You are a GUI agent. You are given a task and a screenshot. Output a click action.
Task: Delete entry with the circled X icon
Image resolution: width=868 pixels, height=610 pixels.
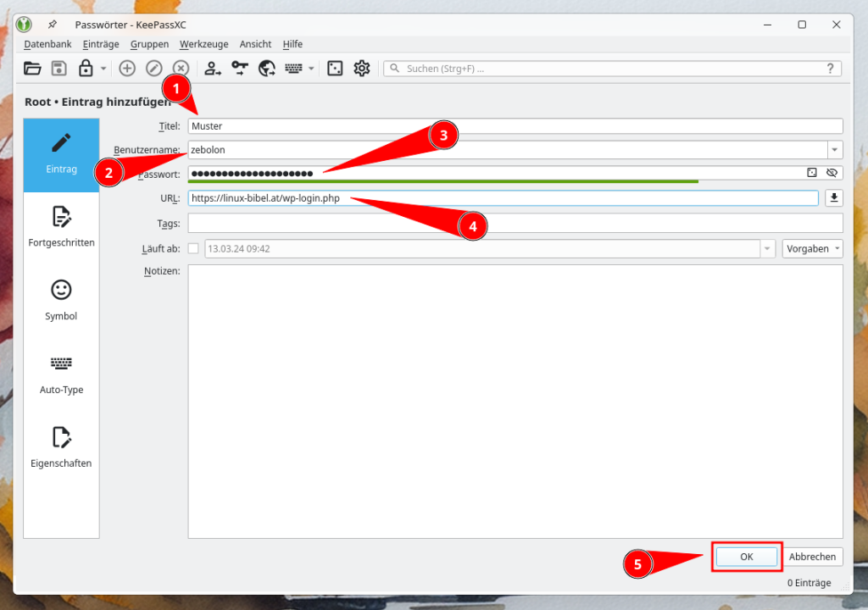click(x=181, y=69)
